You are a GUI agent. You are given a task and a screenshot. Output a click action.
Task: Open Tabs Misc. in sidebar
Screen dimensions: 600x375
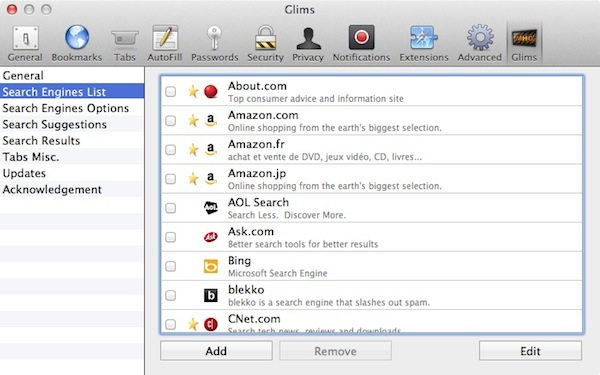tap(72, 157)
